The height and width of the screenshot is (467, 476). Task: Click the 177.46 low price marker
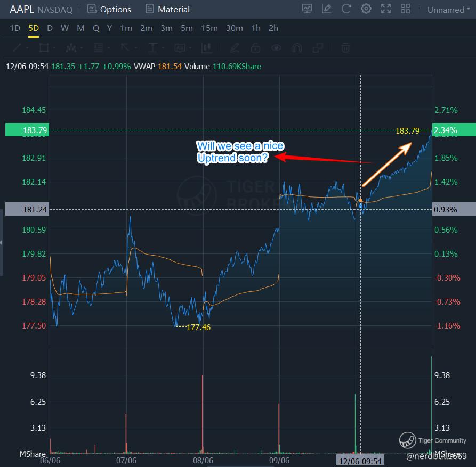coord(198,327)
